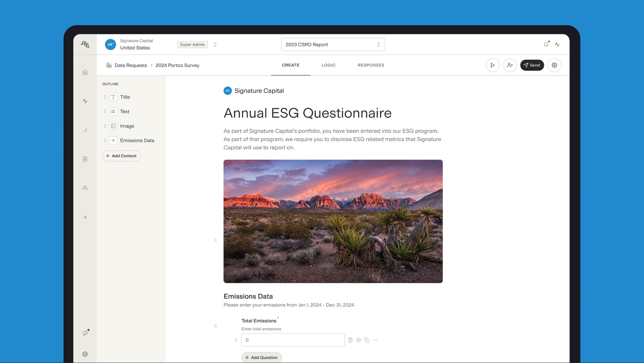644x363 pixels.
Task: Delete the Total Emissions question with the trash icon
Action: 350,340
